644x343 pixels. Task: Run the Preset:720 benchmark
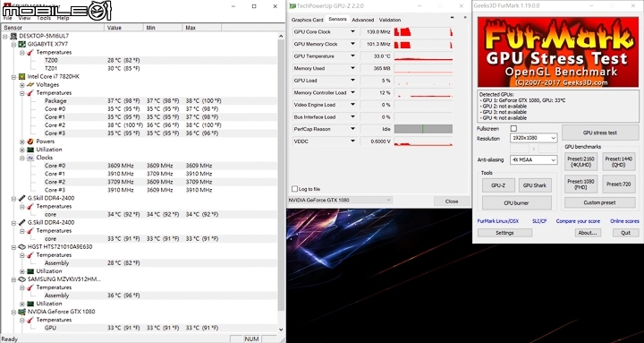coord(619,184)
